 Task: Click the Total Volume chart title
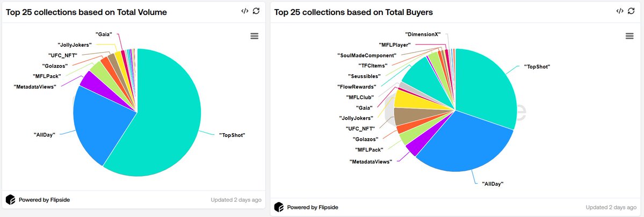tap(86, 12)
